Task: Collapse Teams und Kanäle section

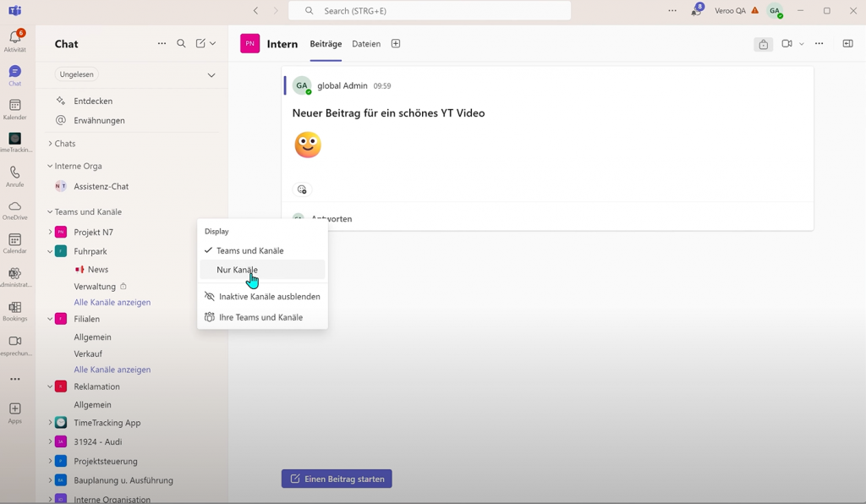Action: point(50,212)
